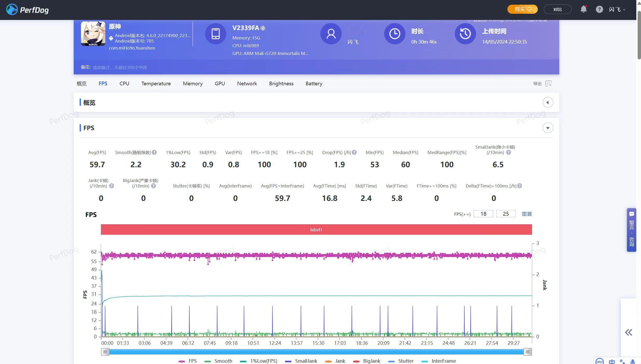Toggle 1%Low(FPS) series in legend

click(x=259, y=361)
